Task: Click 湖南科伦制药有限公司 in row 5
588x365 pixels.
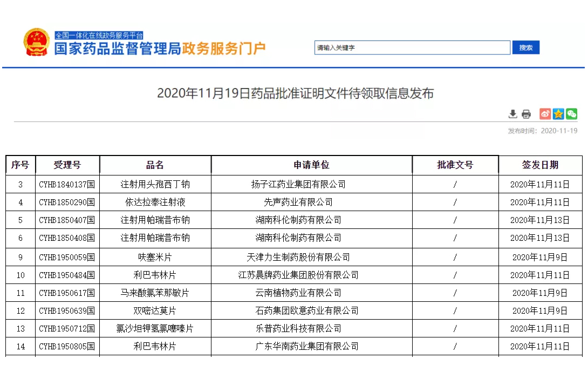Action: [298, 220]
